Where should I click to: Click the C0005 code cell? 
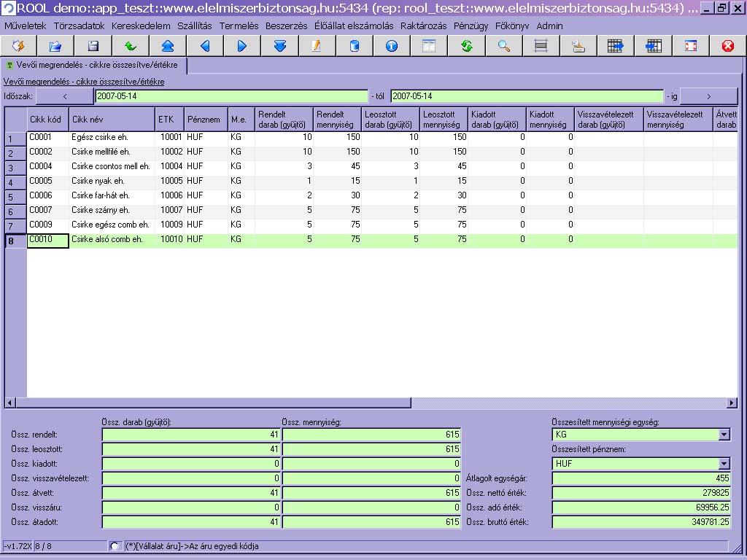47,181
